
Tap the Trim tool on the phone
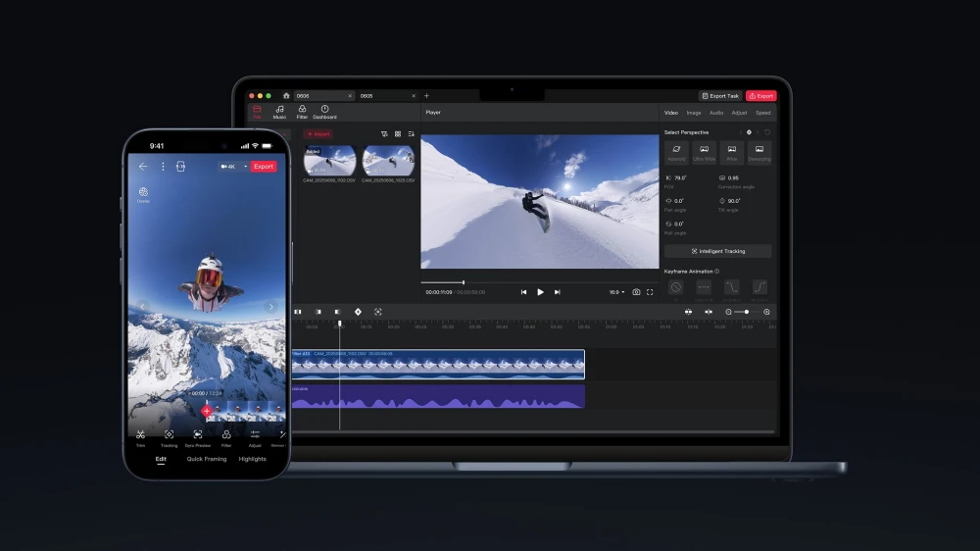pyautogui.click(x=140, y=438)
